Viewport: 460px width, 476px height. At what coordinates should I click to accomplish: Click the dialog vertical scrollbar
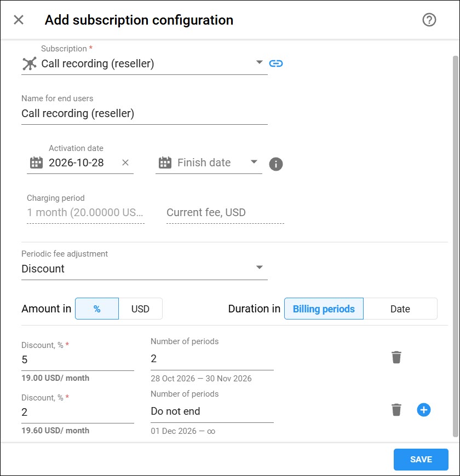(x=455, y=246)
